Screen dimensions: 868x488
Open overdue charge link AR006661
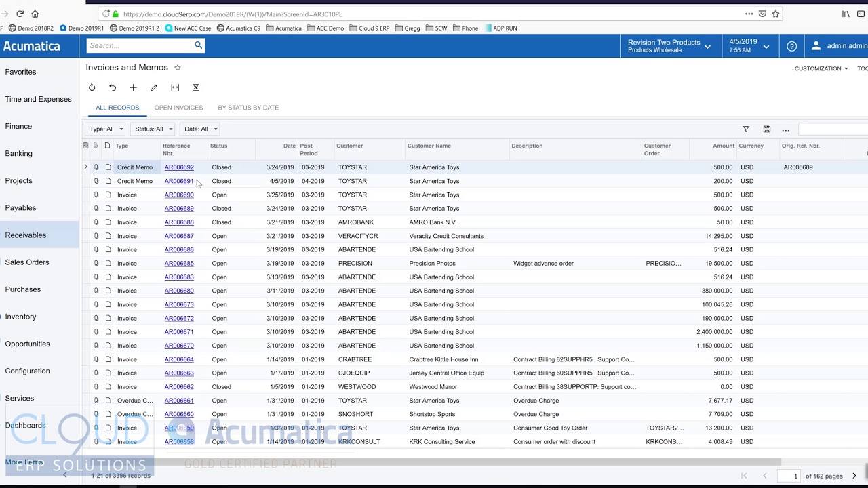[179, 401]
